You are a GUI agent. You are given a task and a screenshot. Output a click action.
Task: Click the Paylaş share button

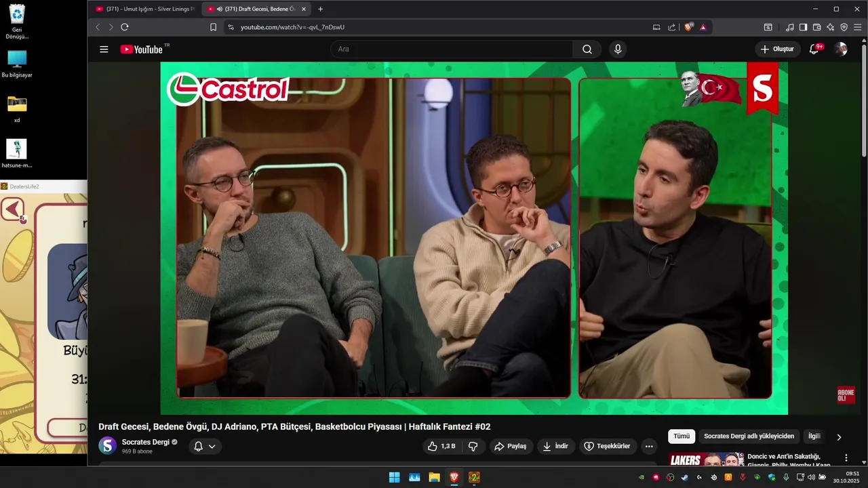pos(511,446)
